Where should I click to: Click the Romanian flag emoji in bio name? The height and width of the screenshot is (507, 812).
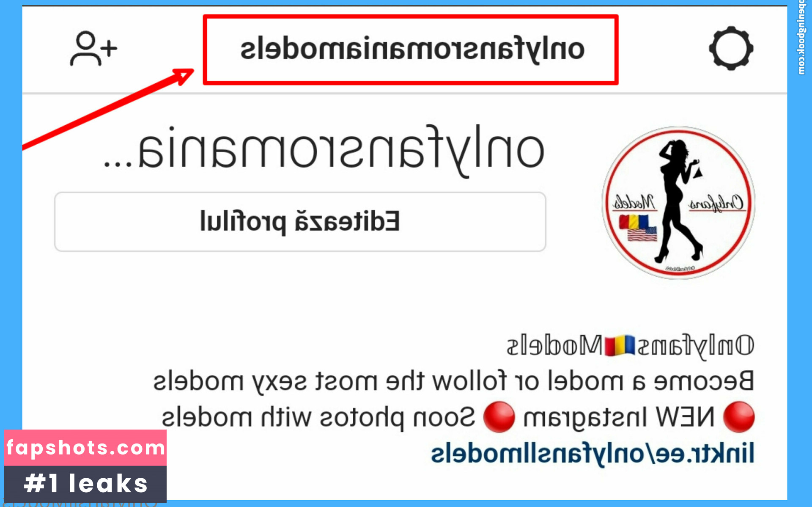[x=620, y=346]
